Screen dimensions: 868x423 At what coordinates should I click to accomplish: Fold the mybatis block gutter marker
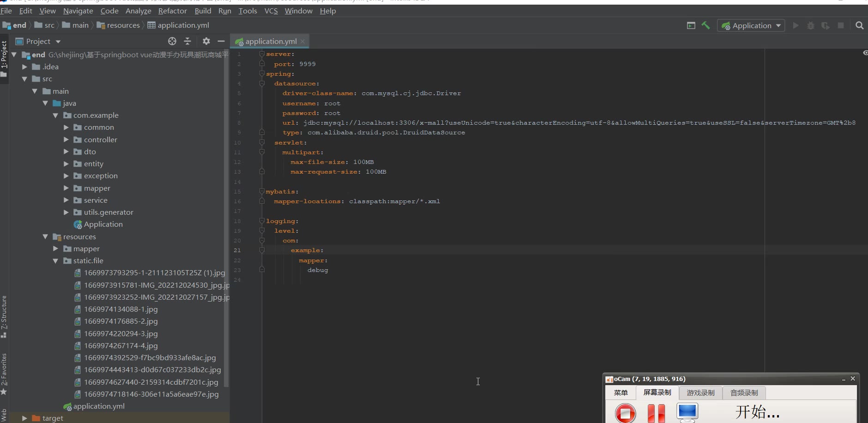(x=262, y=192)
